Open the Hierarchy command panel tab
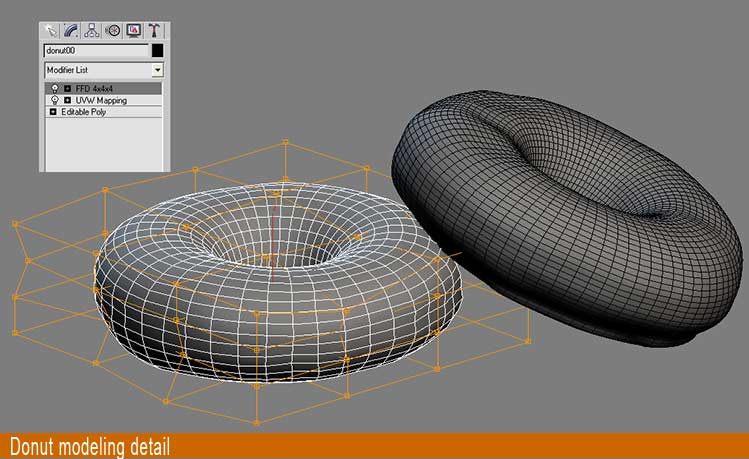Viewport: 749px width, 459px height. [92, 31]
